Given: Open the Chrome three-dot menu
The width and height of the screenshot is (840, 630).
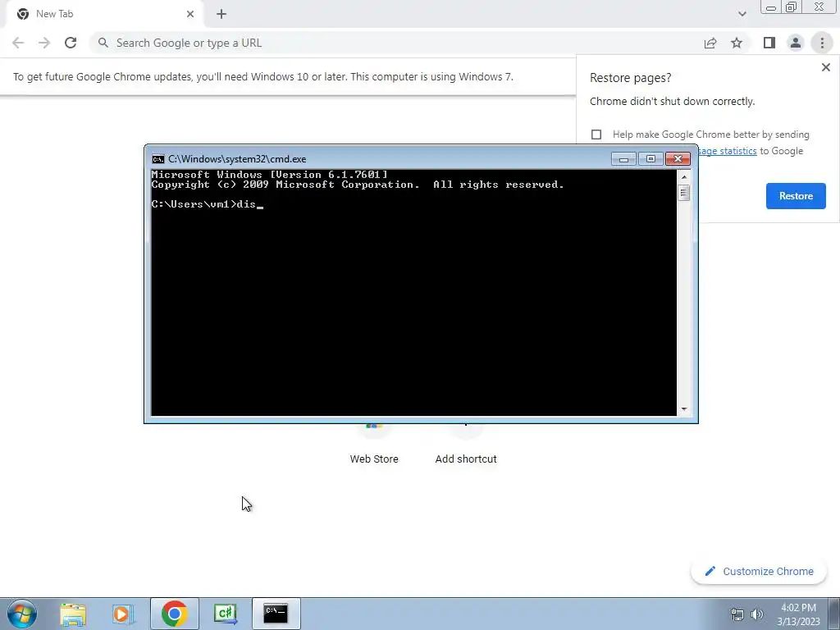Looking at the screenshot, I should pos(822,43).
